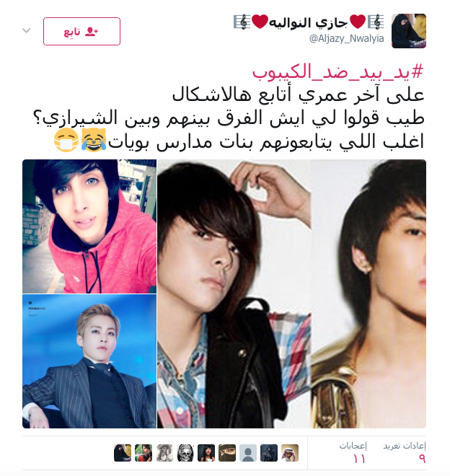Open the leftmost black-veiled liker avatar

pyautogui.click(x=123, y=453)
